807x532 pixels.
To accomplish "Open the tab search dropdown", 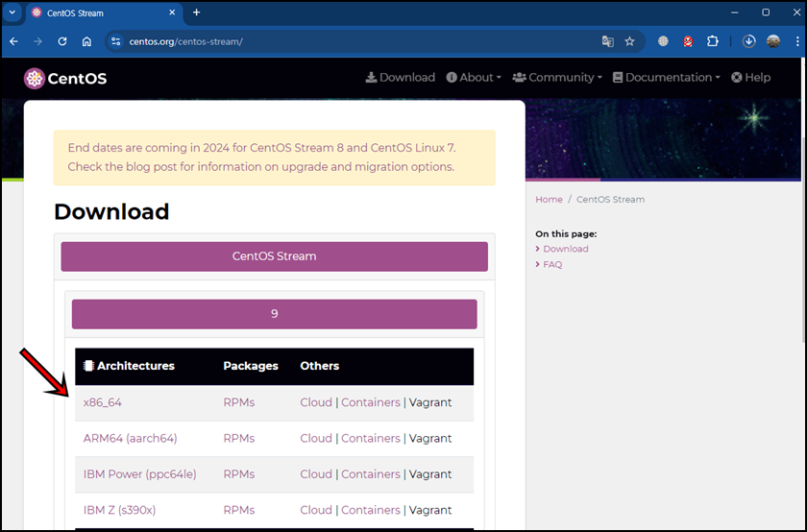I will 12,12.
